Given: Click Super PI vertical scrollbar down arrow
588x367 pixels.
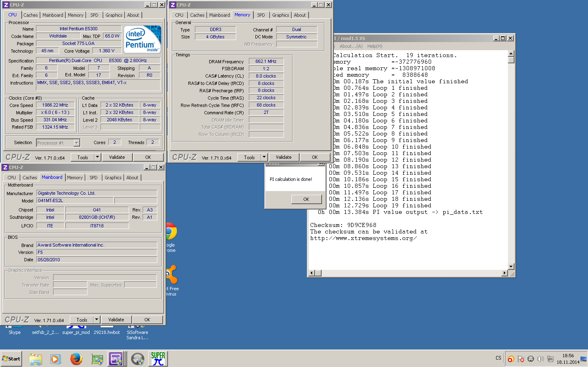Looking at the screenshot, I should (x=511, y=266).
